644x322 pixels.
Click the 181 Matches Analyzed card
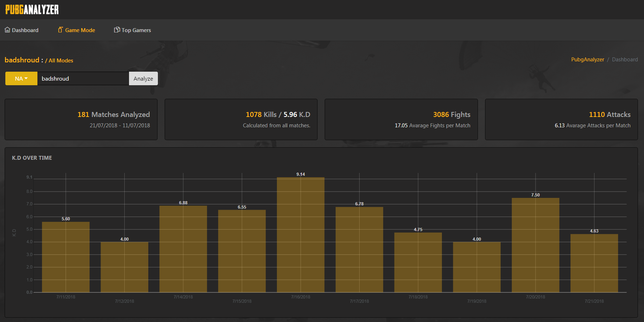click(x=81, y=119)
